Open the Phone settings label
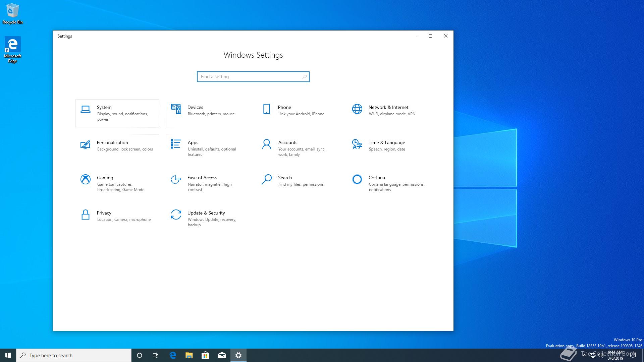This screenshot has width=644, height=362. coord(284,107)
